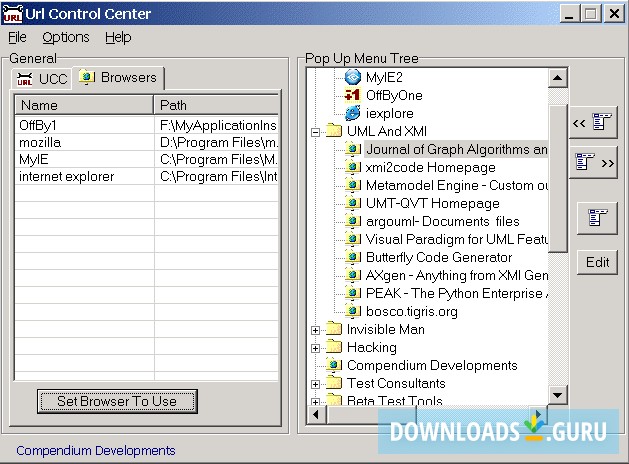Expand the Hacking folder
The height and width of the screenshot is (464, 629).
pyautogui.click(x=316, y=348)
